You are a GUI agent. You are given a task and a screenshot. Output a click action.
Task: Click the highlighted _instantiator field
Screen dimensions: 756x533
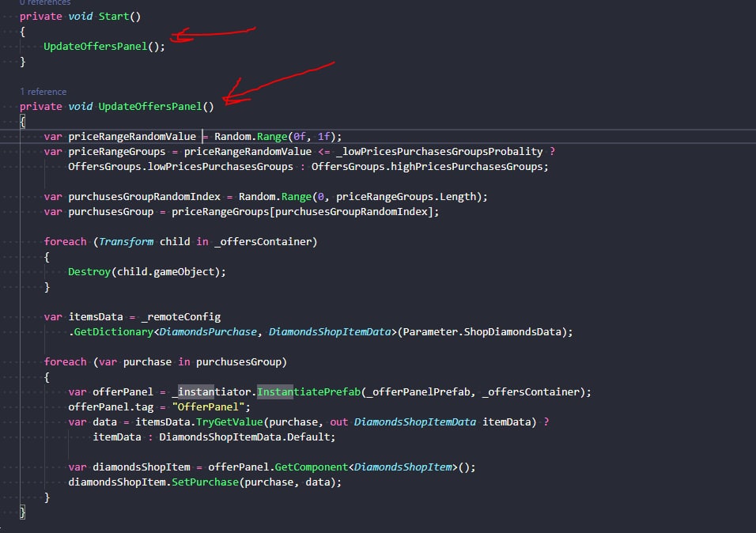212,392
